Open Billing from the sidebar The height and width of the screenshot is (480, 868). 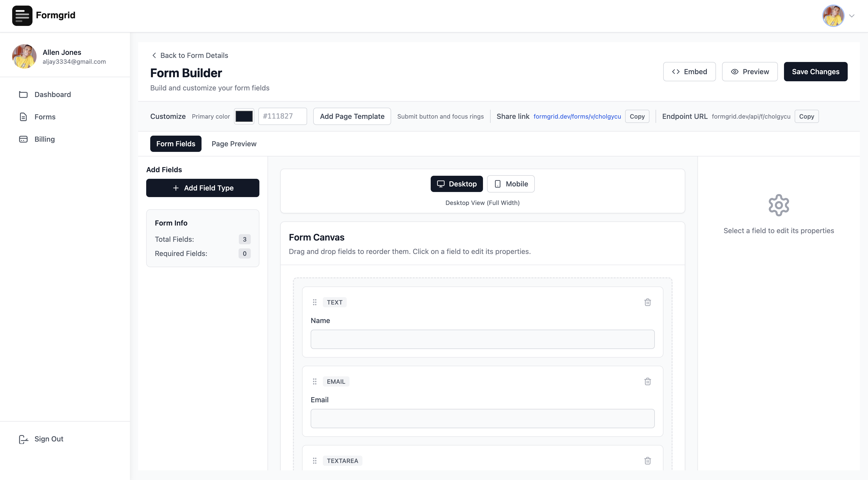click(44, 139)
